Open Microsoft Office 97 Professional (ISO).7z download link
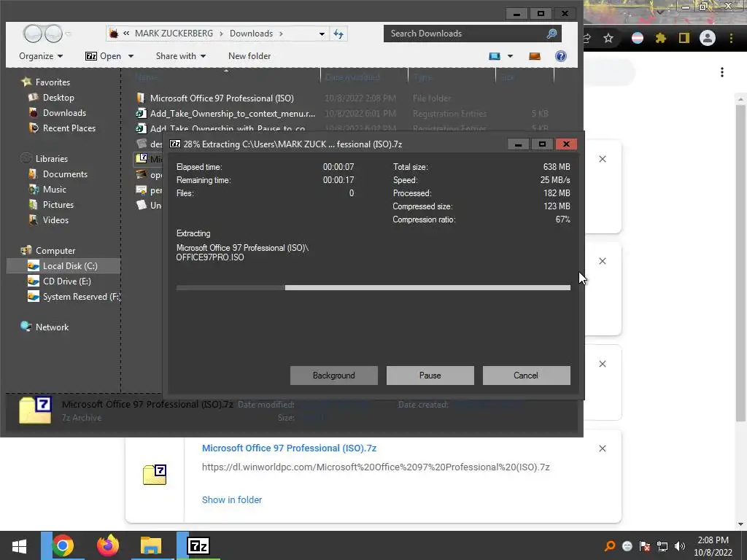The width and height of the screenshot is (747, 560). [289, 448]
